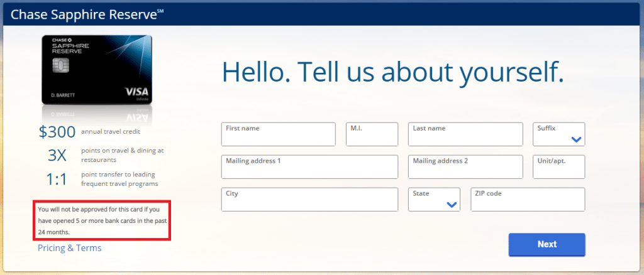Click the Unit/apt. field
This screenshot has width=644, height=275.
click(x=558, y=167)
